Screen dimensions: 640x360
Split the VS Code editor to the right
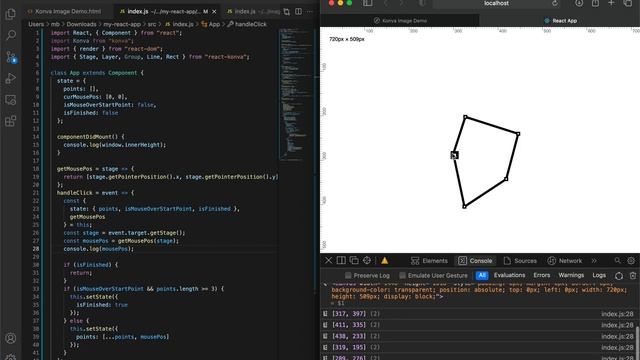[x=298, y=11]
